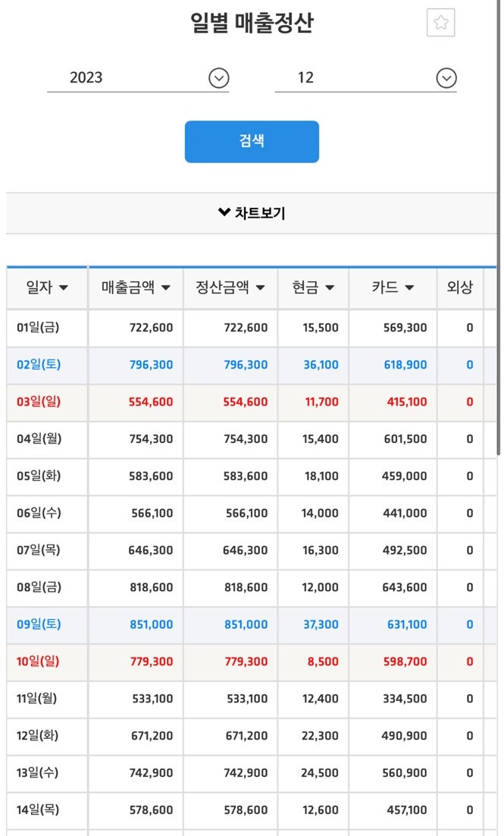This screenshot has width=504, height=836.
Task: Select the 02일(토) Saturday row
Action: click(x=38, y=365)
